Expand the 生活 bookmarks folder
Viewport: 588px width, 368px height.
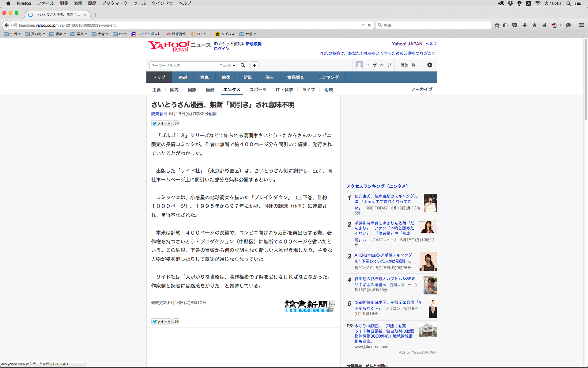[x=12, y=34]
